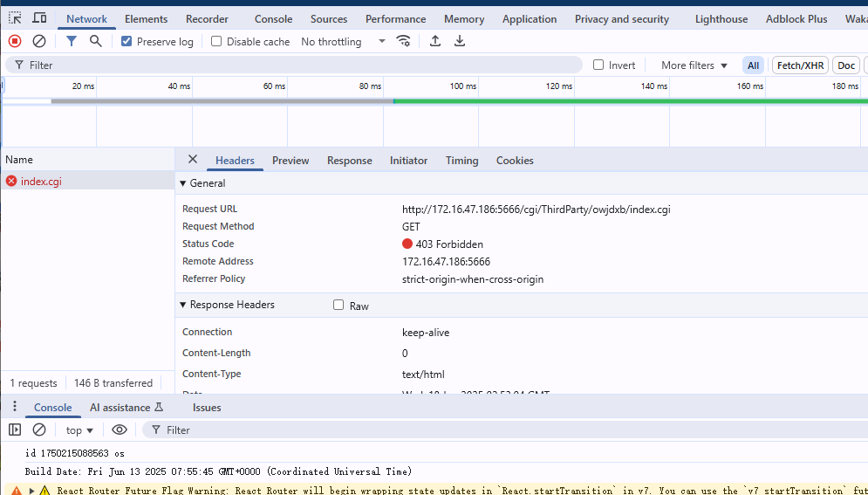Screen dimensions: 868x495
Task: Open the Lighthouse tab
Action: point(721,19)
